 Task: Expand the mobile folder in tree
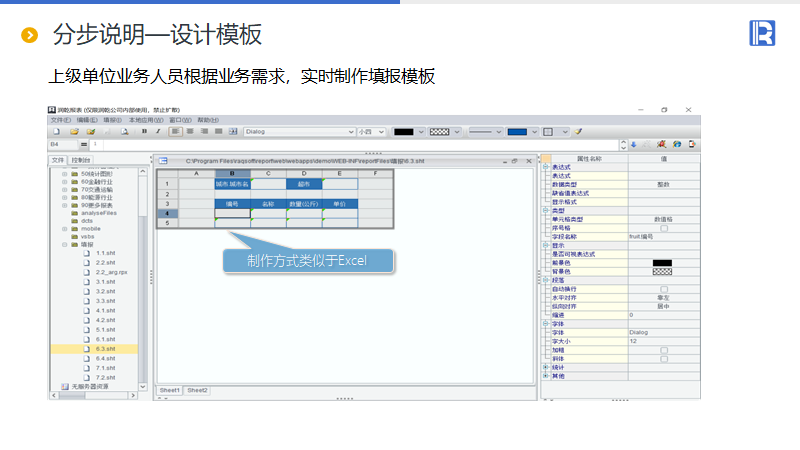65,229
